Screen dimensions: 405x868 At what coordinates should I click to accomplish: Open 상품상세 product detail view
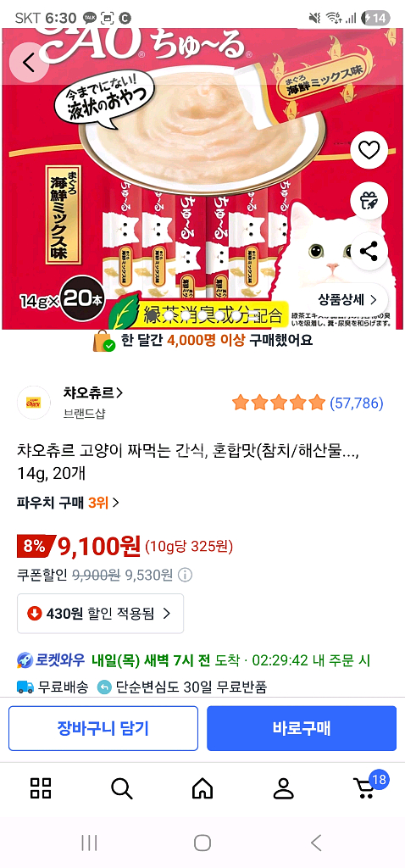(x=347, y=300)
